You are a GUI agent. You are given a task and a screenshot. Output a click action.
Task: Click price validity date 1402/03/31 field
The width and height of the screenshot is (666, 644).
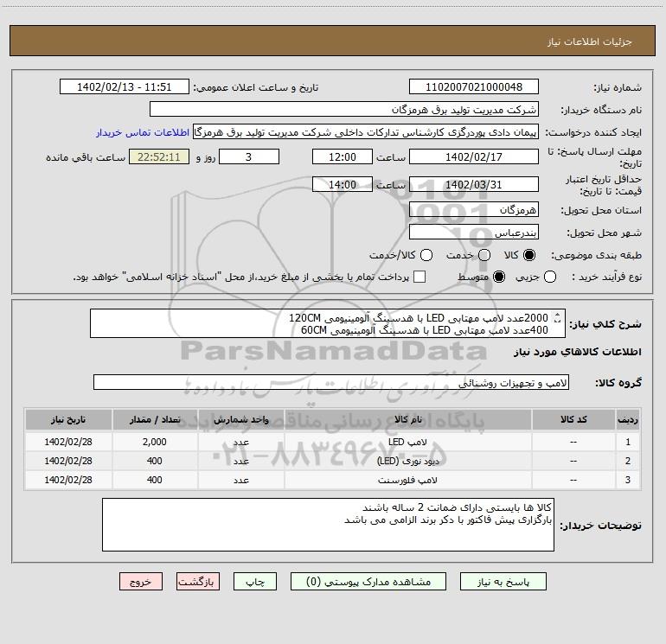(474, 185)
